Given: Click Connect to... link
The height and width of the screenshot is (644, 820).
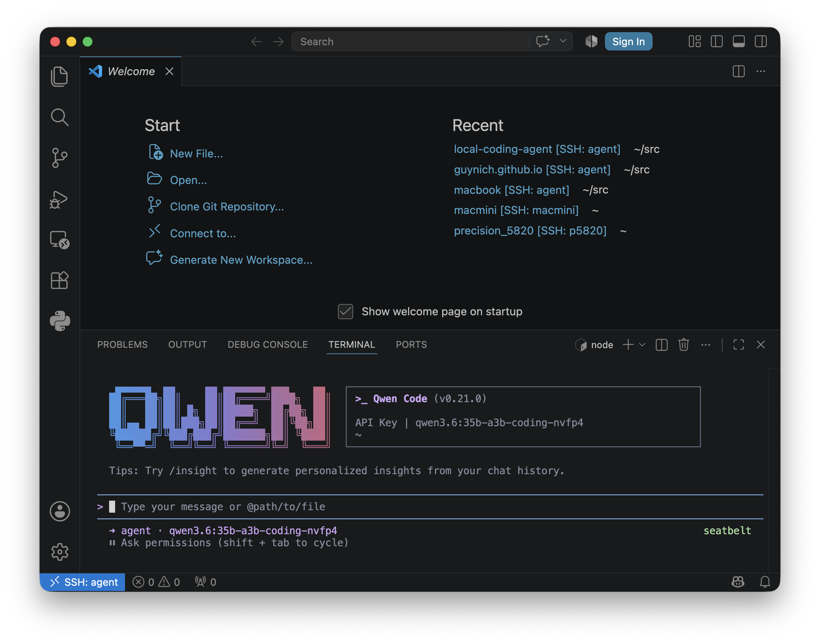Looking at the screenshot, I should click(203, 233).
